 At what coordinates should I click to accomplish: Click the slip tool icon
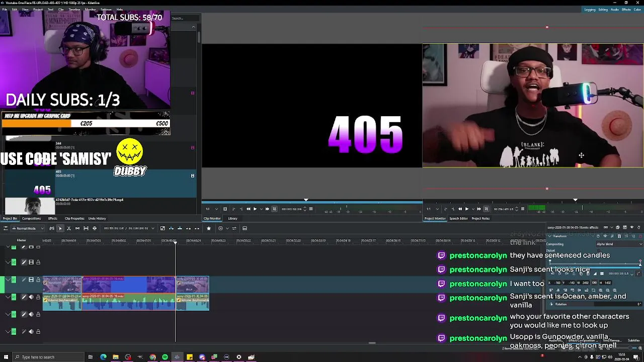(x=86, y=228)
